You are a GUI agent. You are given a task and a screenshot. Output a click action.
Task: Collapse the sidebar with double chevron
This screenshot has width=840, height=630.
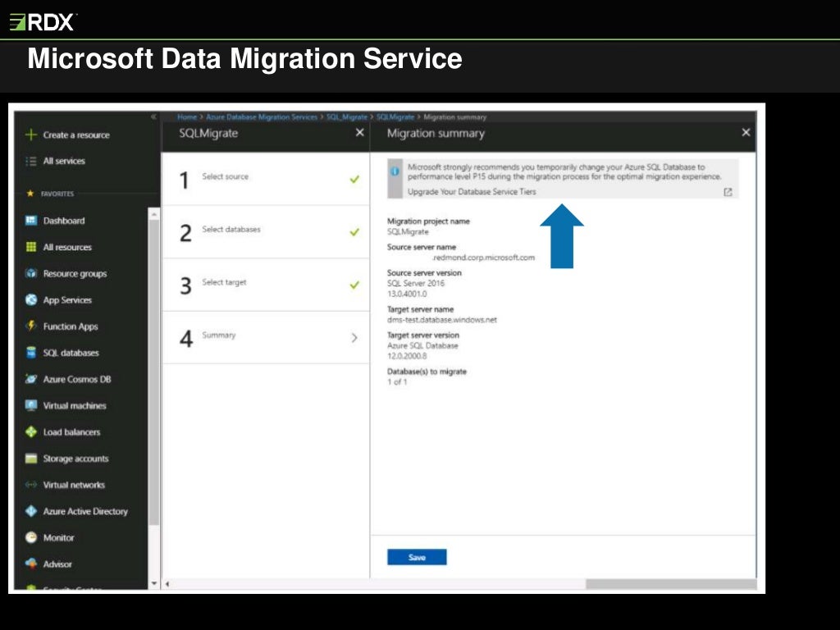[153, 116]
